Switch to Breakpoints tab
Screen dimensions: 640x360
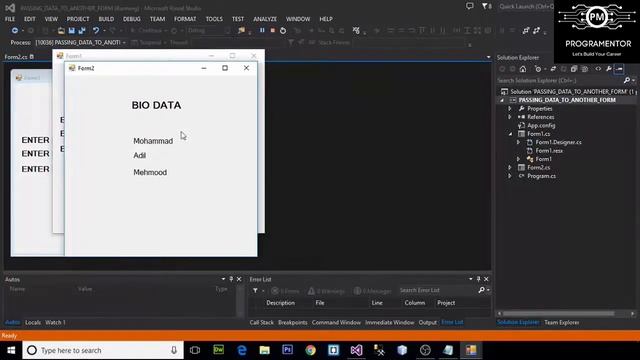[293, 322]
